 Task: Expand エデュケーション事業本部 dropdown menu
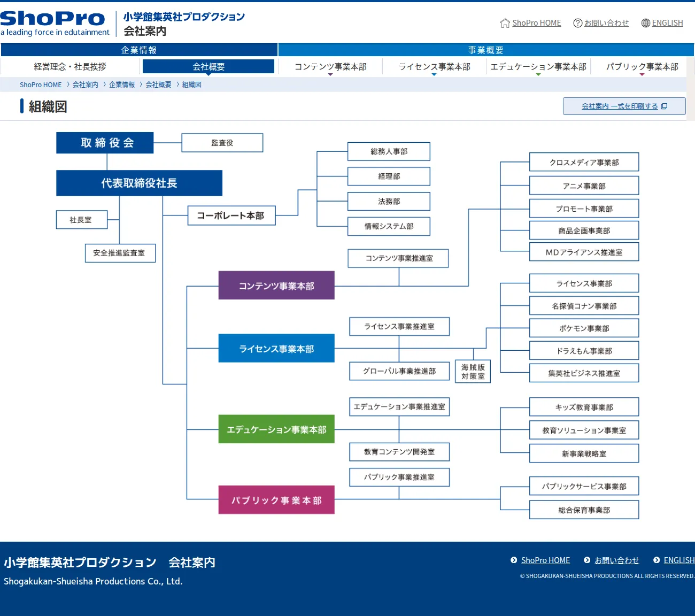pos(538,67)
